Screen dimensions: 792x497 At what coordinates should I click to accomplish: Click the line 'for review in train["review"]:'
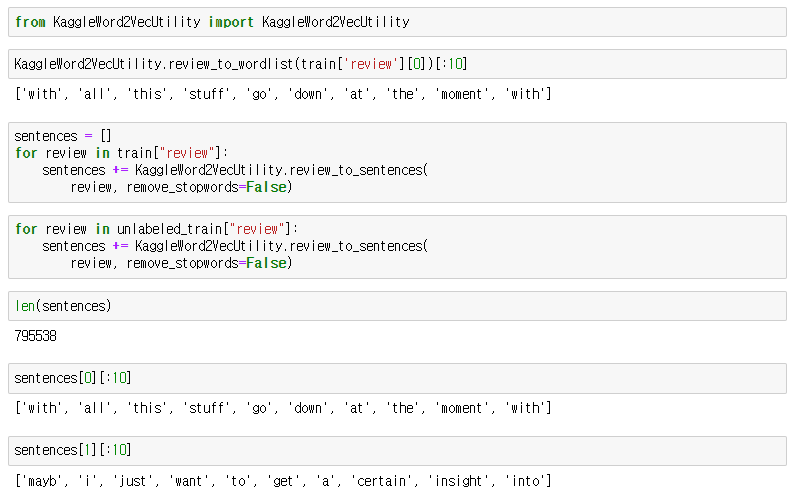121,153
